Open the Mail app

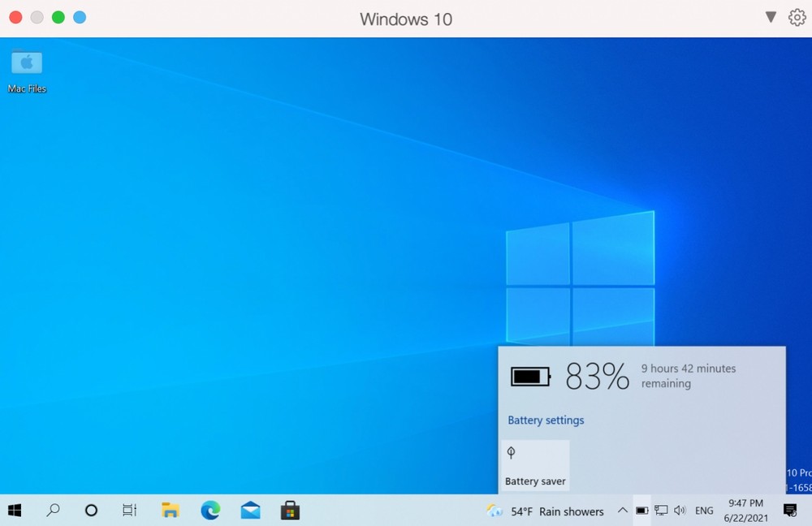pos(251,511)
